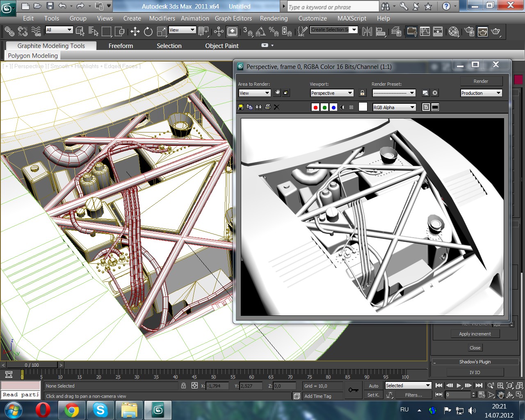This screenshot has width=525, height=420.
Task: Activate the Select and Move tool
Action: pyautogui.click(x=135, y=31)
